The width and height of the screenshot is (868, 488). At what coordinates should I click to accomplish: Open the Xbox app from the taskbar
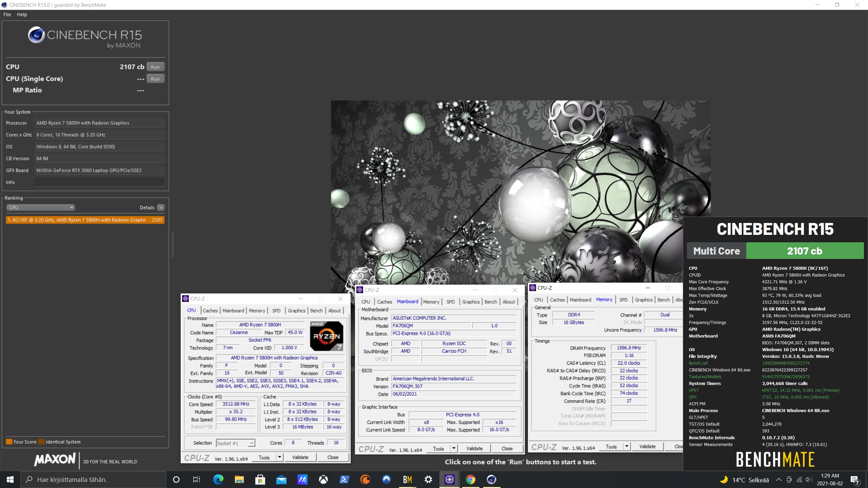click(x=323, y=480)
